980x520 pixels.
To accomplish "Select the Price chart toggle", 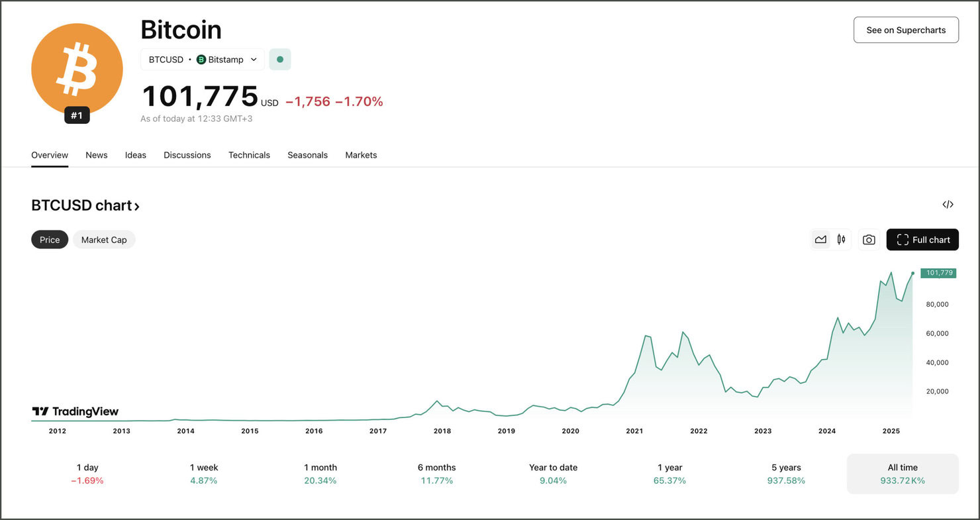I will 50,240.
